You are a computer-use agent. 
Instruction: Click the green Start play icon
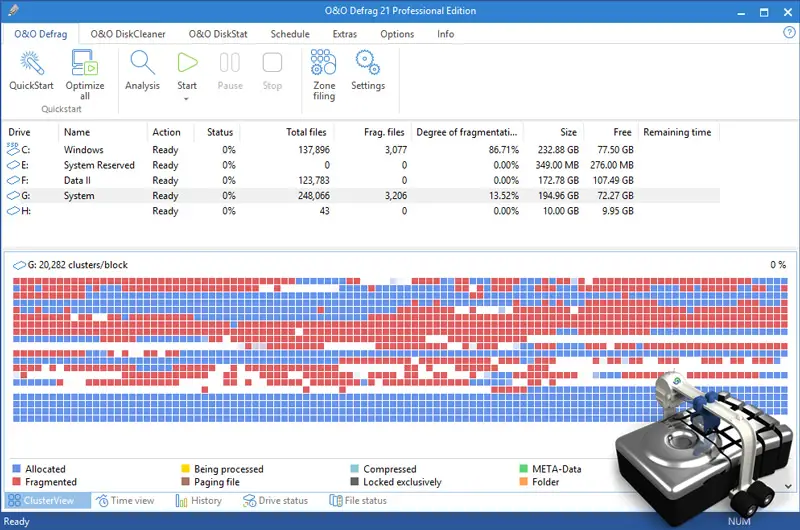coord(187,63)
